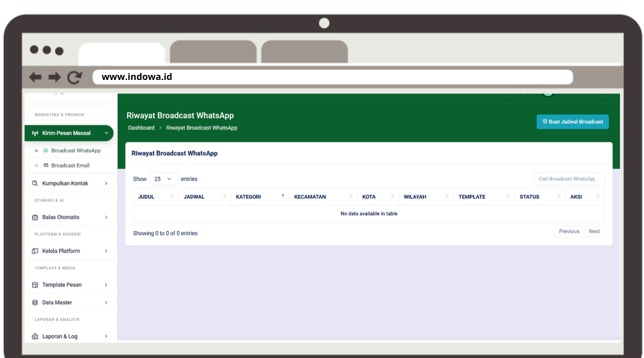Click the Buat Jadwal Broadcast button
The image size is (644, 358).
coord(573,122)
